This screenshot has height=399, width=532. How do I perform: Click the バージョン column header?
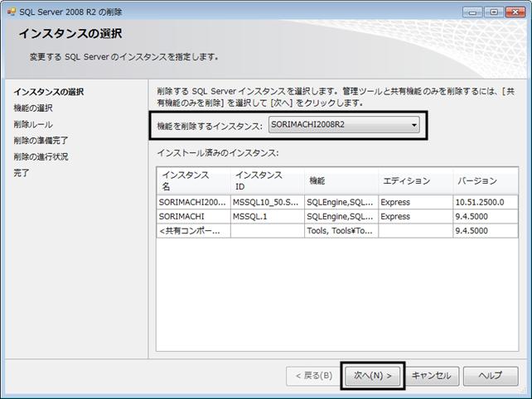tap(486, 180)
